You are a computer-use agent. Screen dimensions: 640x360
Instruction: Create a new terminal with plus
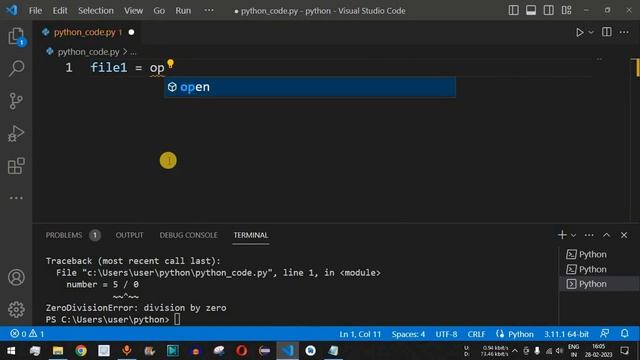click(x=562, y=235)
